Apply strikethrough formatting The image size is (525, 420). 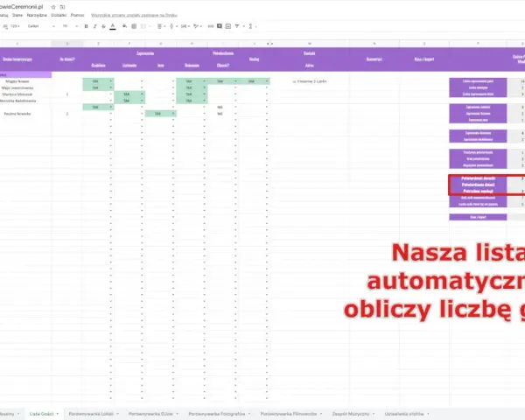pyautogui.click(x=103, y=26)
